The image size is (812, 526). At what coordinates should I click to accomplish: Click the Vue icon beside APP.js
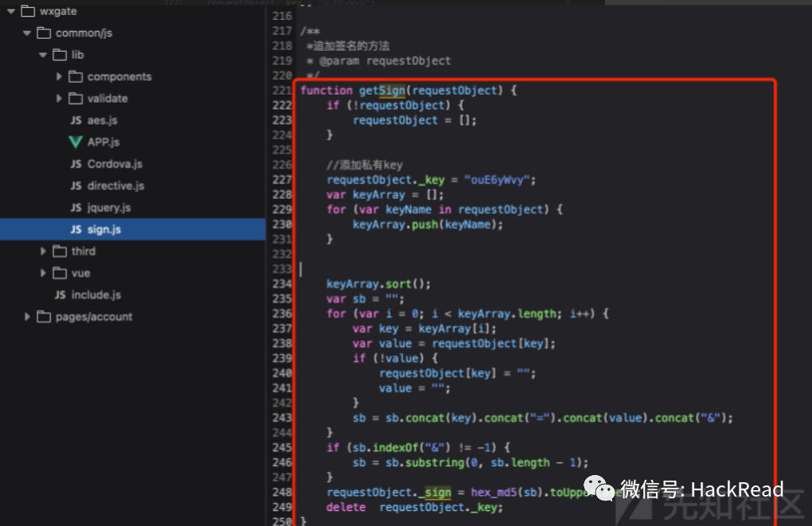[x=76, y=142]
